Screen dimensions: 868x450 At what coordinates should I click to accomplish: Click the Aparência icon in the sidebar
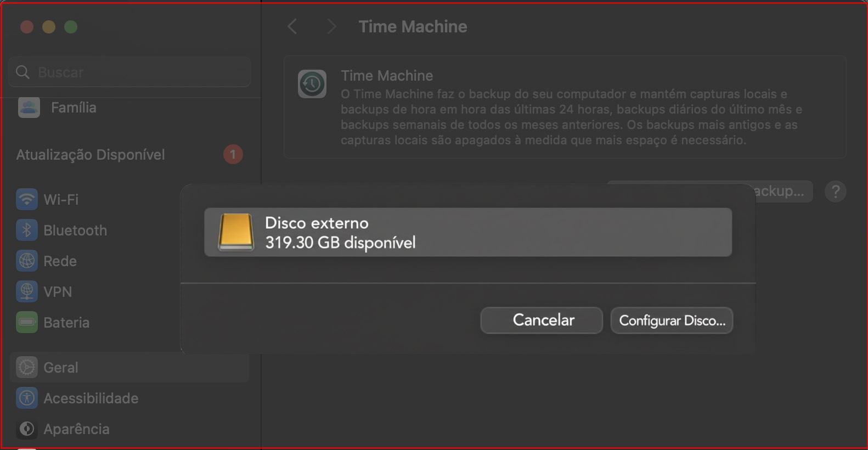[x=26, y=429]
